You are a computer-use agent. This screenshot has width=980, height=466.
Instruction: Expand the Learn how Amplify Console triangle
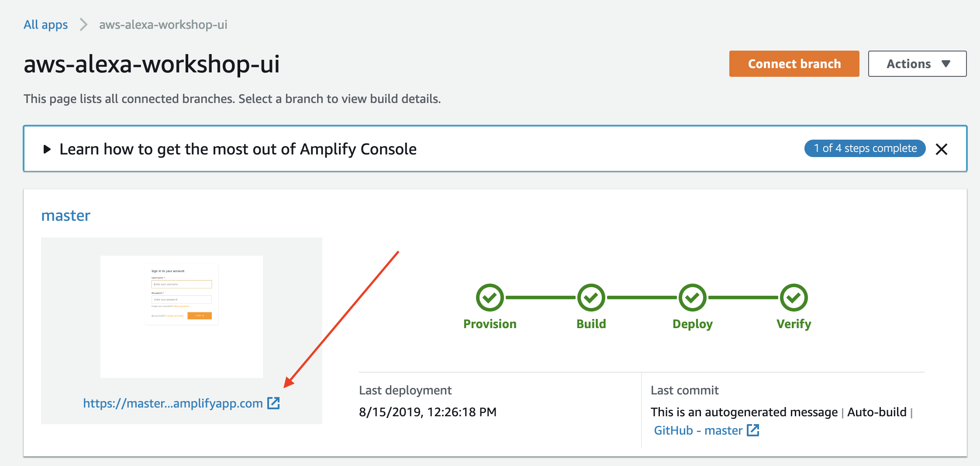tap(47, 149)
